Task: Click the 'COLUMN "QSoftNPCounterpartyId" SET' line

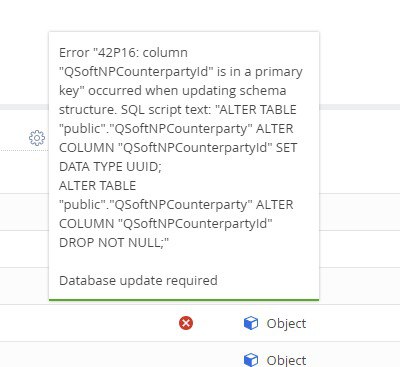Action: tap(178, 147)
